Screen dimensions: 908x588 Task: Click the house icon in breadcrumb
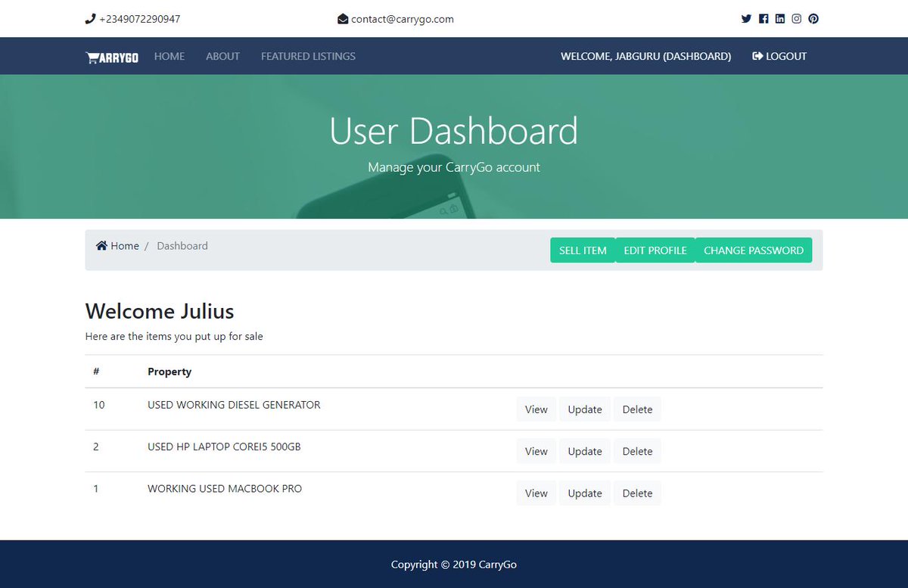[x=101, y=246]
